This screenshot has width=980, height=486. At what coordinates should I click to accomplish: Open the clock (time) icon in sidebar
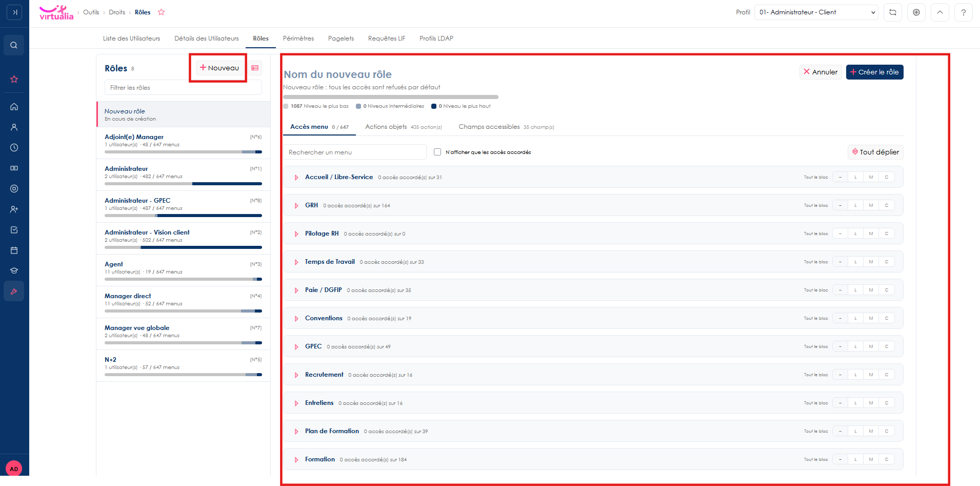[x=14, y=148]
